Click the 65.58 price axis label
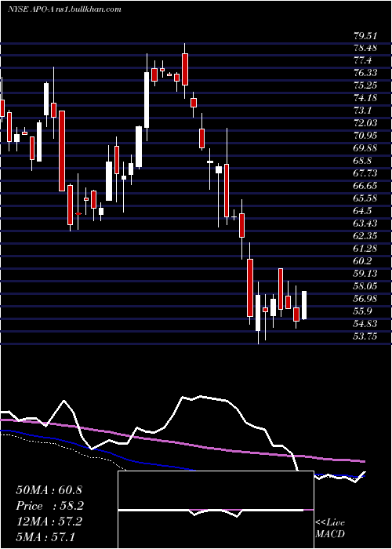The height and width of the screenshot is (549, 392). (365, 198)
